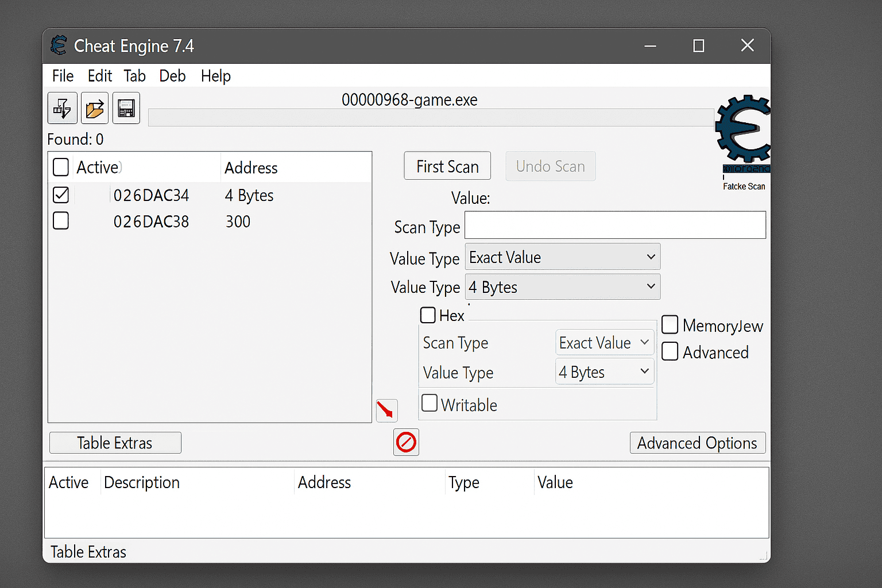Click into the scan value input field
882x588 pixels.
tap(615, 225)
